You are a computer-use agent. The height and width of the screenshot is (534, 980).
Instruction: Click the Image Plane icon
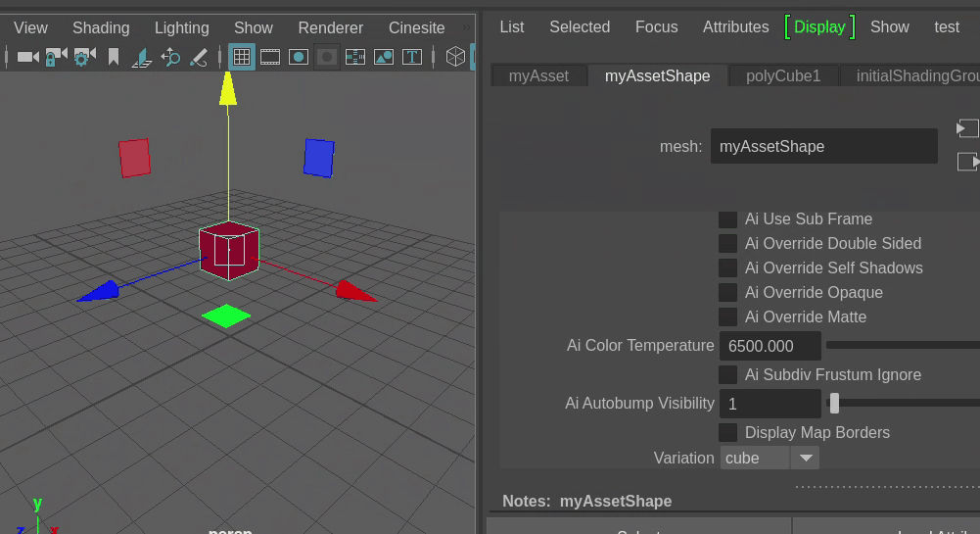pyautogui.click(x=142, y=58)
